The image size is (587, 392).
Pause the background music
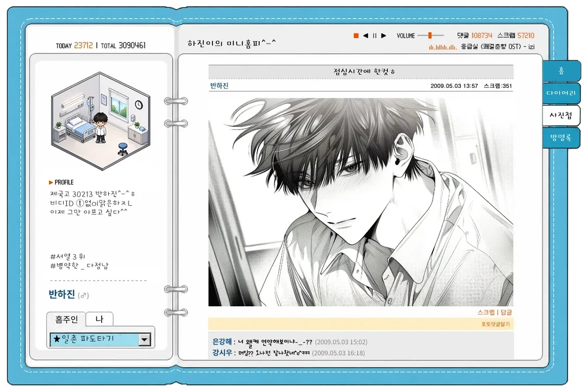pyautogui.click(x=374, y=35)
